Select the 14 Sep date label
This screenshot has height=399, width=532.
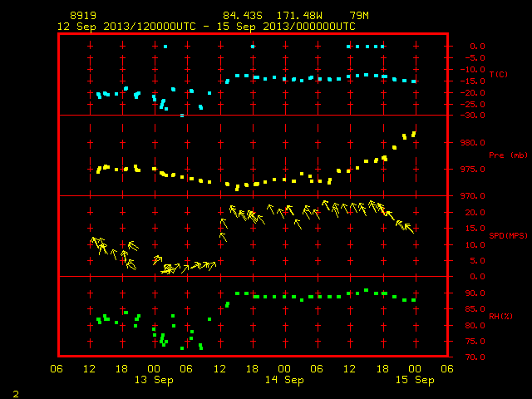point(284,380)
